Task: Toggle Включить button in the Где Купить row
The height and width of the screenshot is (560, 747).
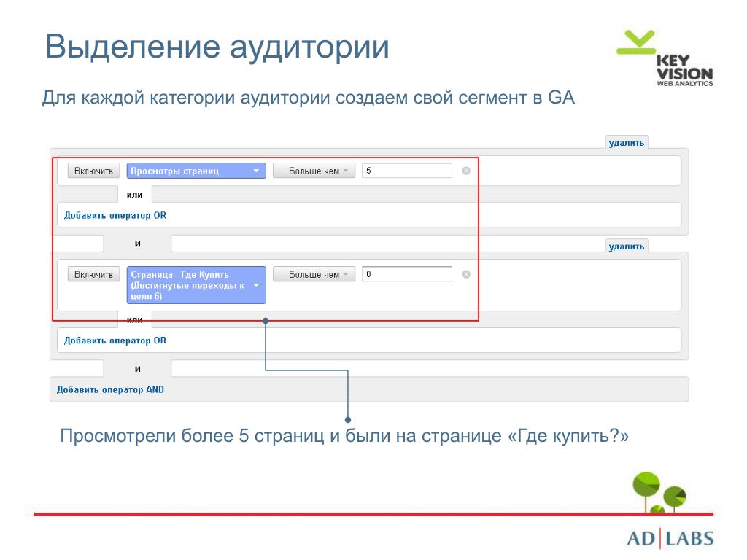Action: coord(93,274)
